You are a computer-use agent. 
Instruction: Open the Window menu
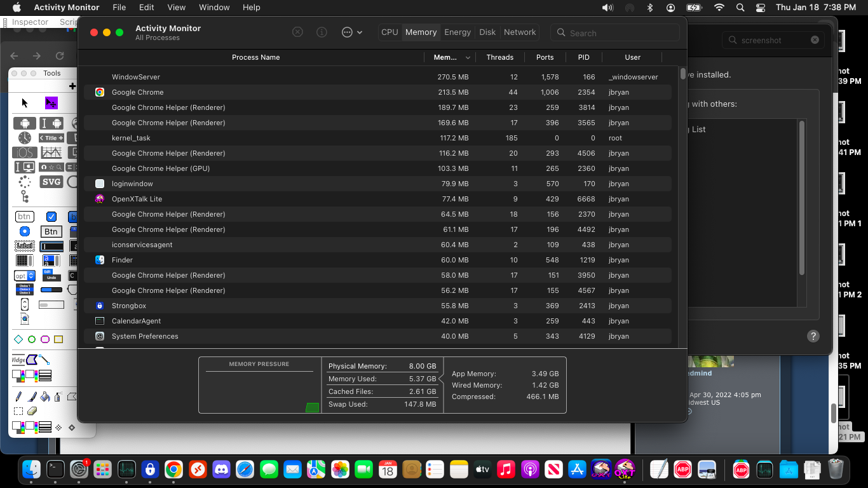tap(214, 8)
